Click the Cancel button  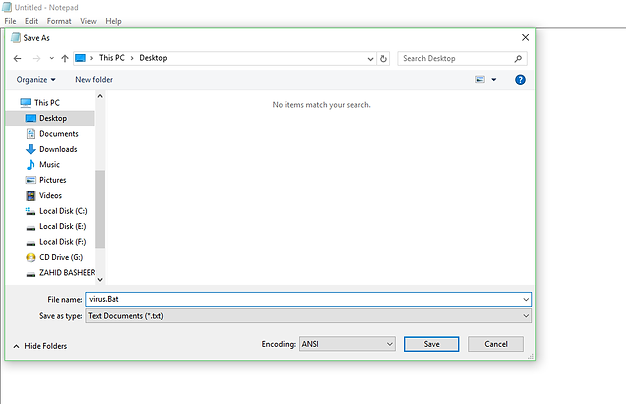[x=496, y=344]
